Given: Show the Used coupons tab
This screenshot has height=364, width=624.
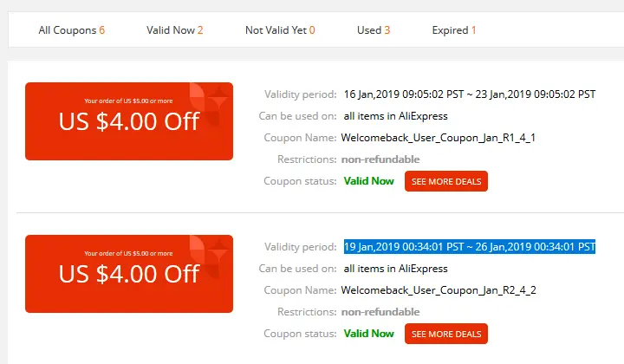Looking at the screenshot, I should (x=374, y=30).
